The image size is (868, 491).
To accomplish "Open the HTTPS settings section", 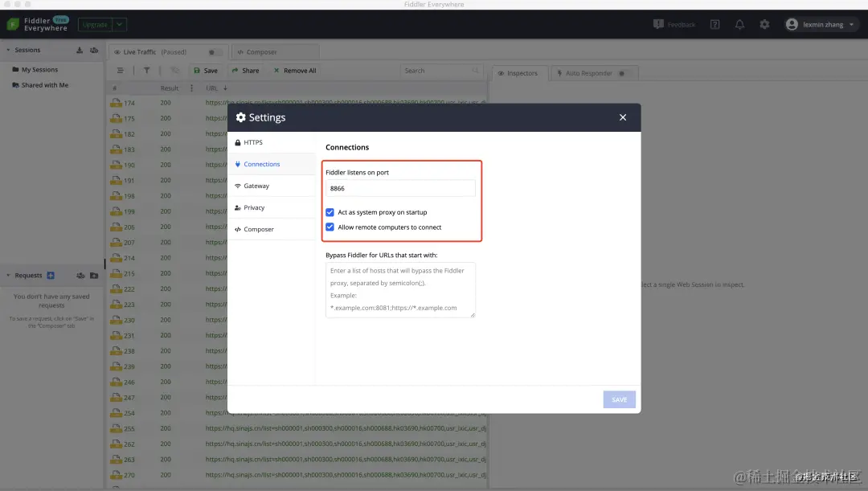I will 272,142.
